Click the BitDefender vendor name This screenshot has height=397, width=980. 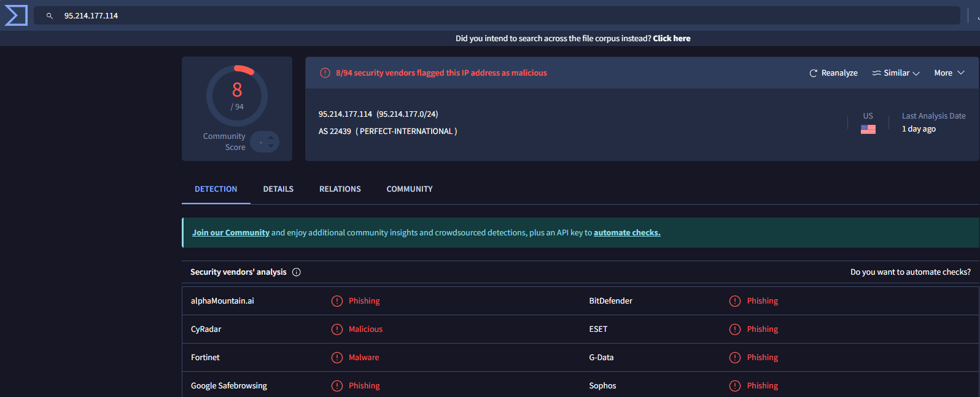click(x=611, y=301)
